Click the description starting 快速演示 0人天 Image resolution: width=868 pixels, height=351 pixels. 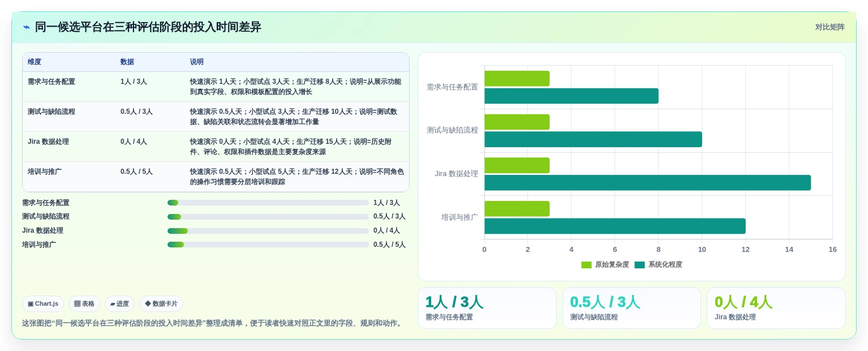[x=291, y=147]
